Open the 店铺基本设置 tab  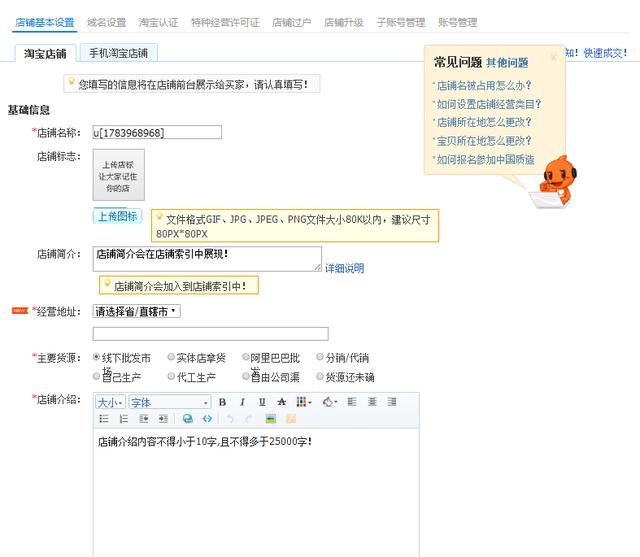click(x=44, y=22)
